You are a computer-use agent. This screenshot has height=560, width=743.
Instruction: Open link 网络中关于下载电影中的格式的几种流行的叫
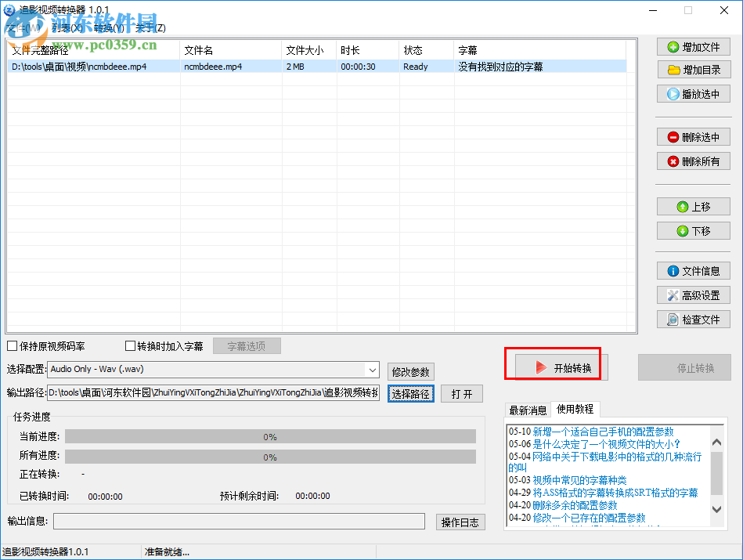point(604,462)
